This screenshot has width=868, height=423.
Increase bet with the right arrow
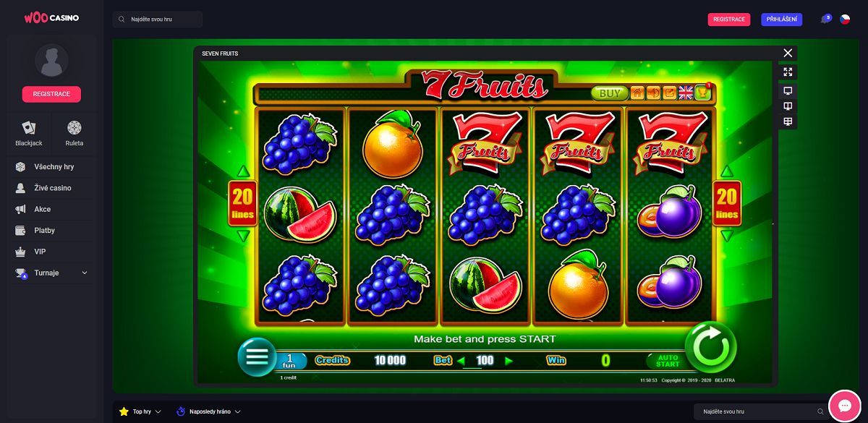pos(509,360)
